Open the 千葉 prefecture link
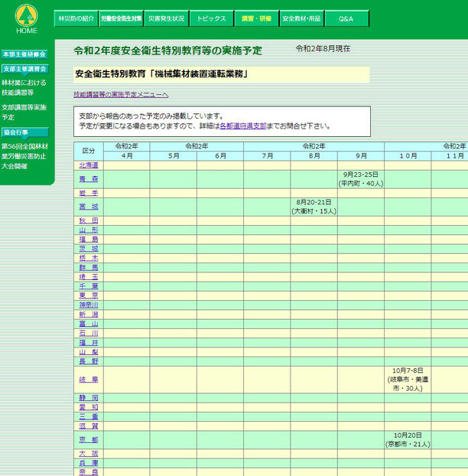This screenshot has width=468, height=476. [89, 286]
